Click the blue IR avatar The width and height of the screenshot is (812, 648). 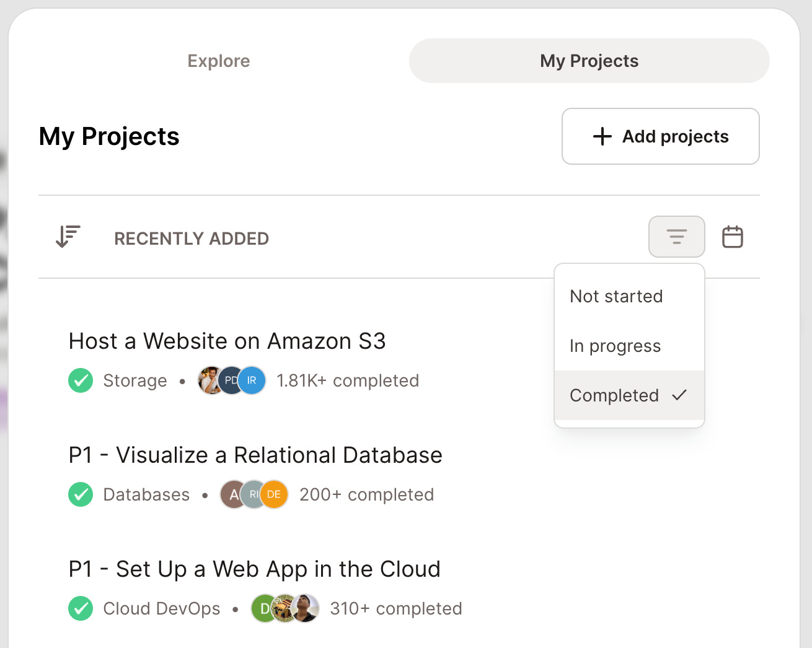pyautogui.click(x=252, y=380)
